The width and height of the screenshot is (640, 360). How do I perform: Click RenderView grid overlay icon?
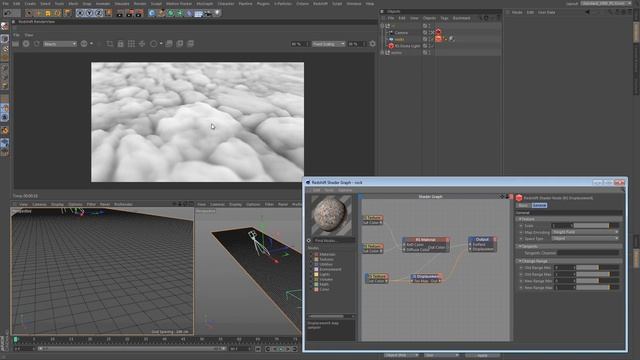click(131, 44)
